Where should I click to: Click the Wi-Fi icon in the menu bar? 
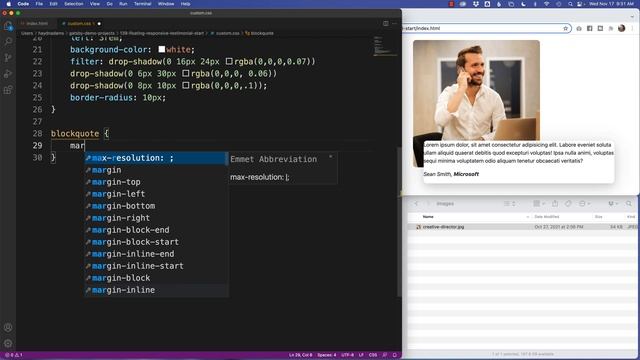coord(547,4)
